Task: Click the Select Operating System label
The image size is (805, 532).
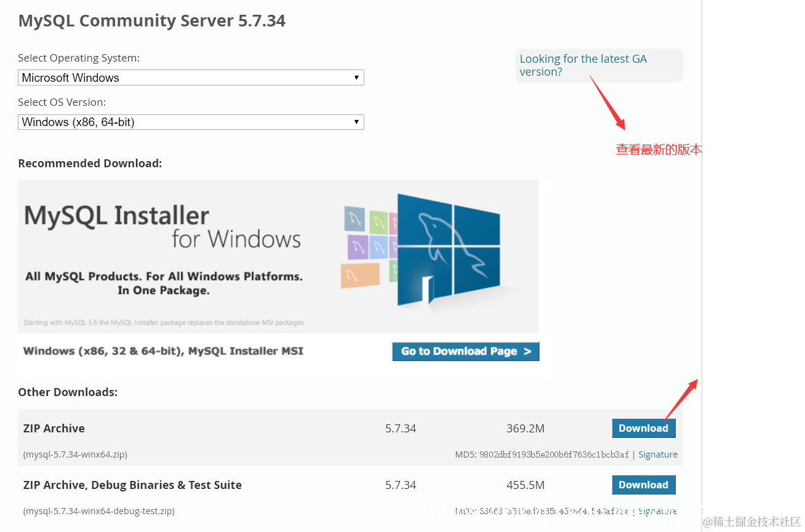Action: pos(79,58)
